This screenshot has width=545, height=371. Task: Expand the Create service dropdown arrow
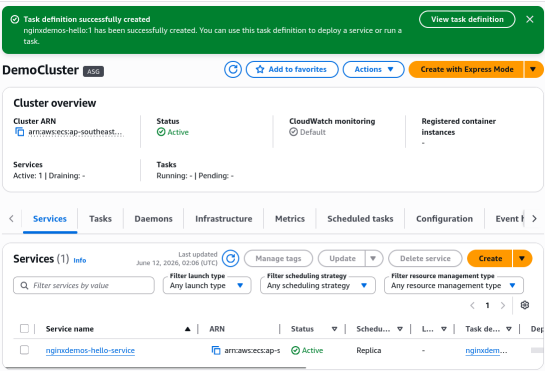click(522, 258)
